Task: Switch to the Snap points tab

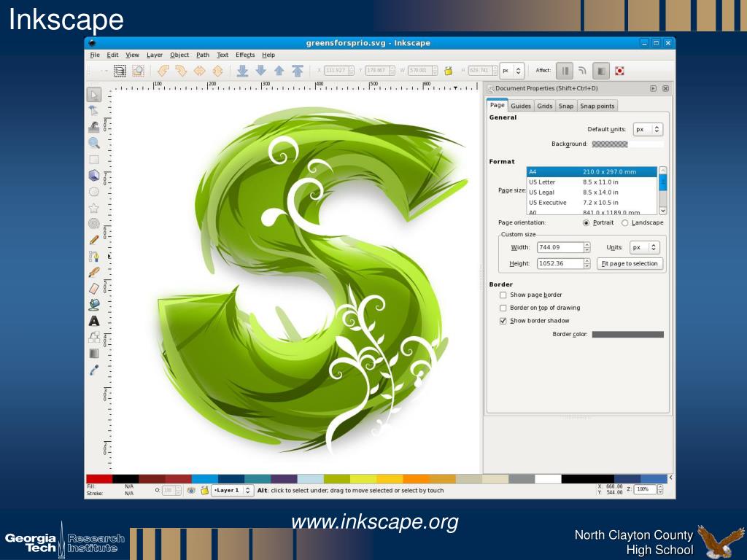Action: tap(597, 106)
